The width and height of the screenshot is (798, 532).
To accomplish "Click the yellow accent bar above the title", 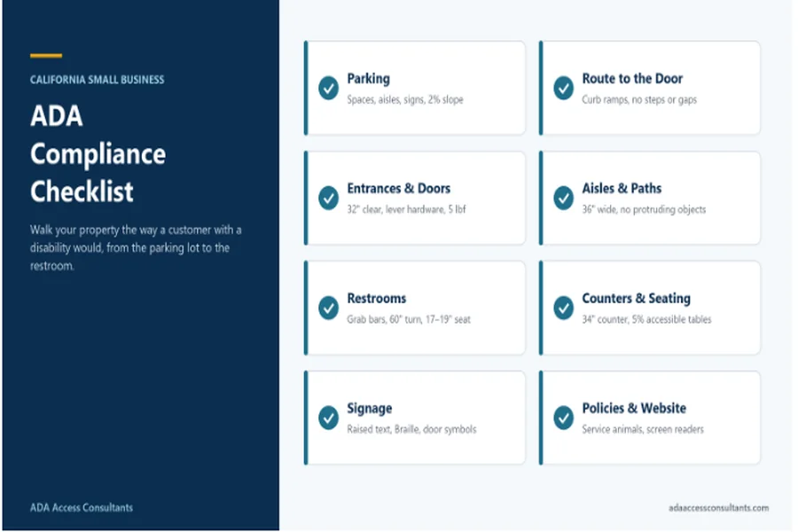I will 46,56.
